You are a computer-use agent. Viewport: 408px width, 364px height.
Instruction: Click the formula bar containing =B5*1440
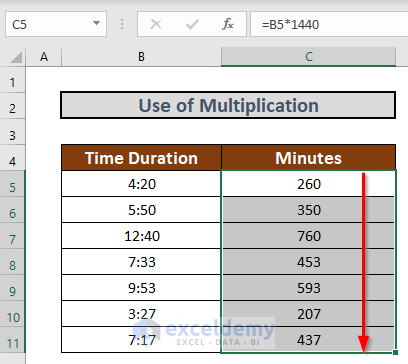pos(329,24)
